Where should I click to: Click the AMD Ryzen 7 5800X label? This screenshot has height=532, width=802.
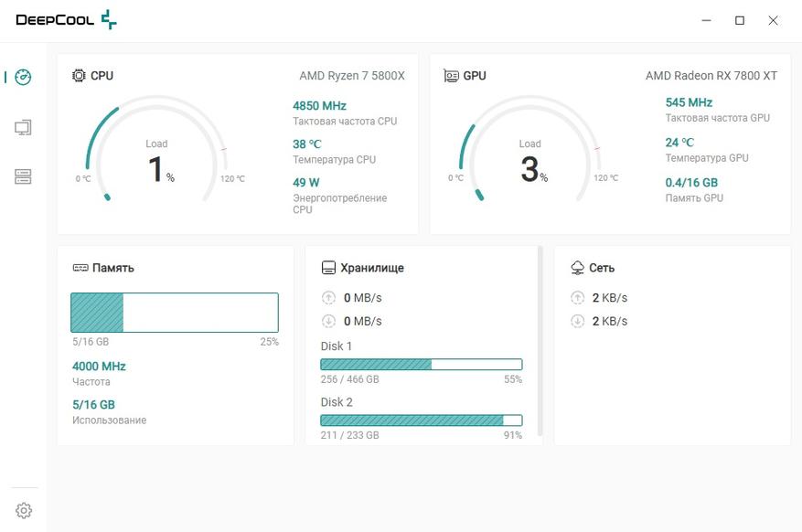coord(352,76)
